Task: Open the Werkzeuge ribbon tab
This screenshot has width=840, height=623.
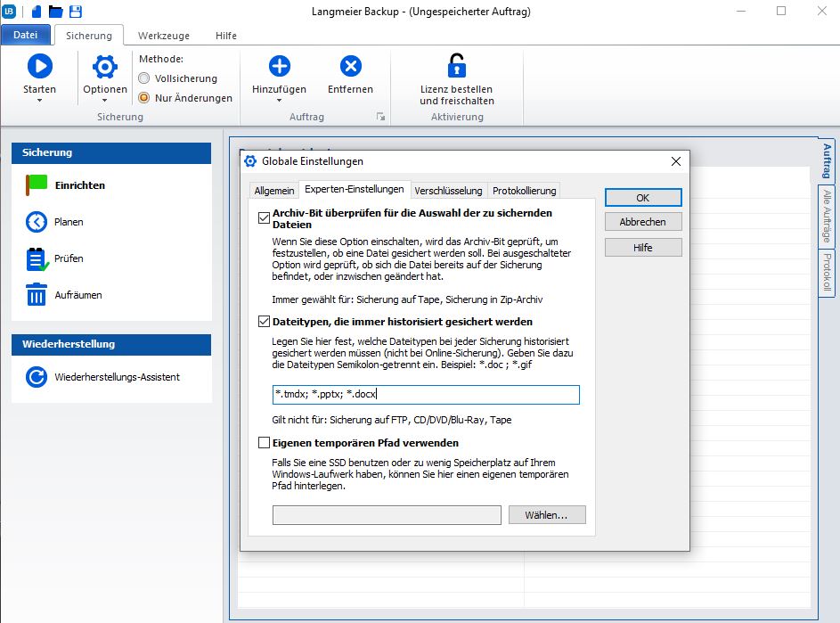Action: 161,36
